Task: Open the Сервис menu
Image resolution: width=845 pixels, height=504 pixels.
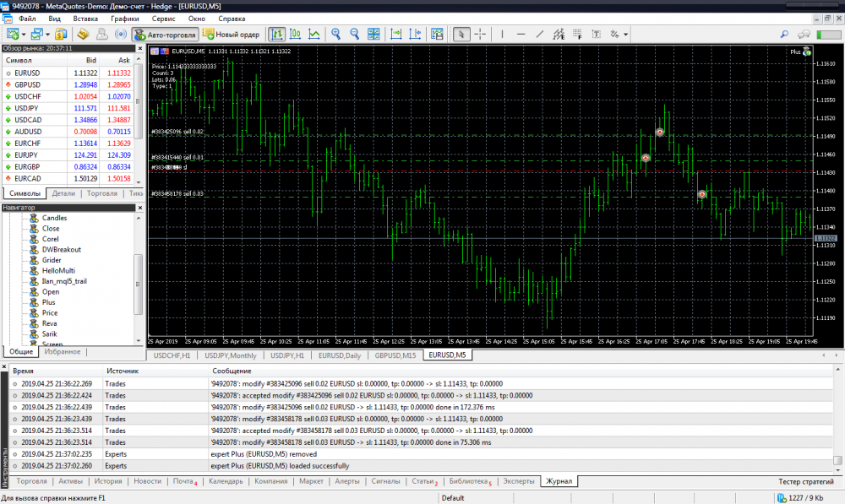Action: pyautogui.click(x=163, y=19)
